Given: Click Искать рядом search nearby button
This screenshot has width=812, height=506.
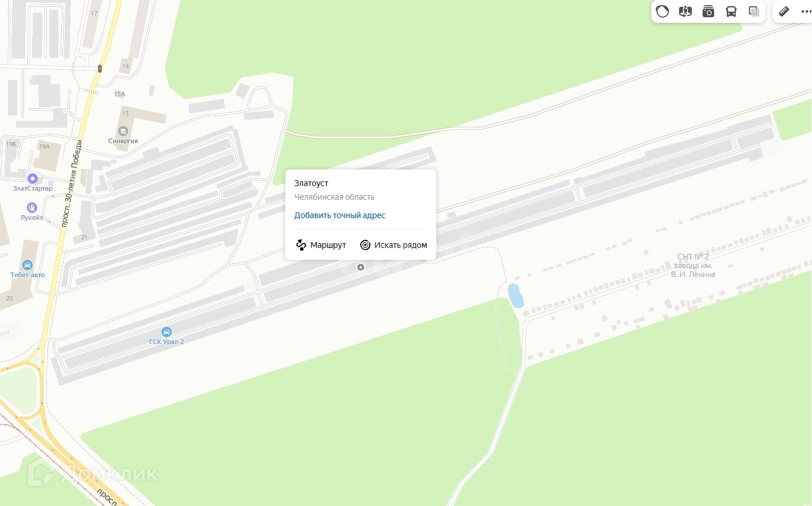Looking at the screenshot, I should click(x=393, y=245).
